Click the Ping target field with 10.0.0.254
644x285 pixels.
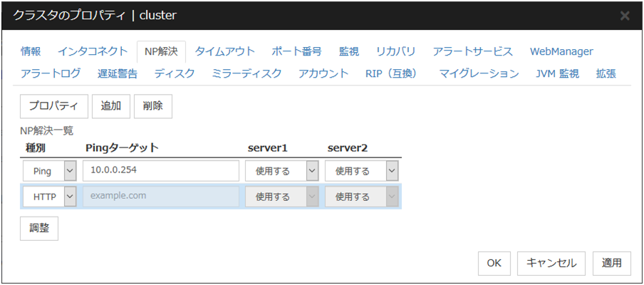pyautogui.click(x=160, y=171)
